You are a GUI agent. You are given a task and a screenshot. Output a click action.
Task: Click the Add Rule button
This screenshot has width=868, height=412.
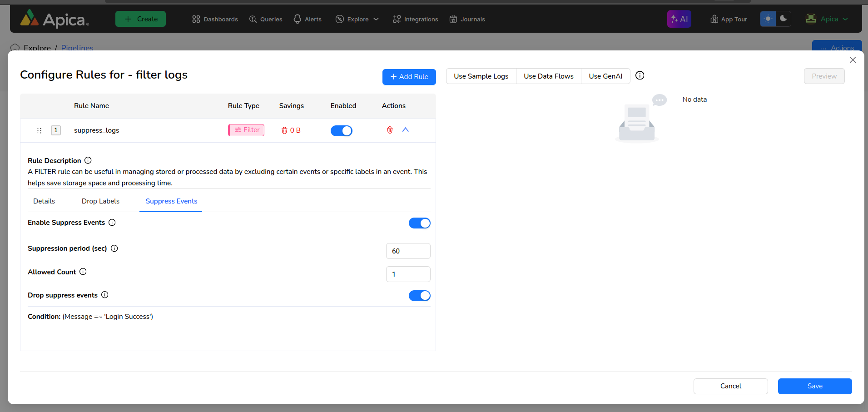click(x=409, y=77)
